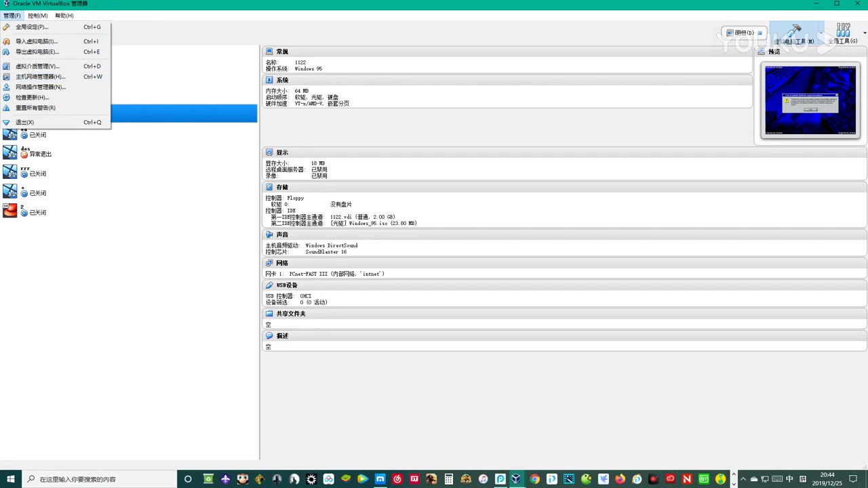Select the rrr virtual machine

tap(129, 171)
